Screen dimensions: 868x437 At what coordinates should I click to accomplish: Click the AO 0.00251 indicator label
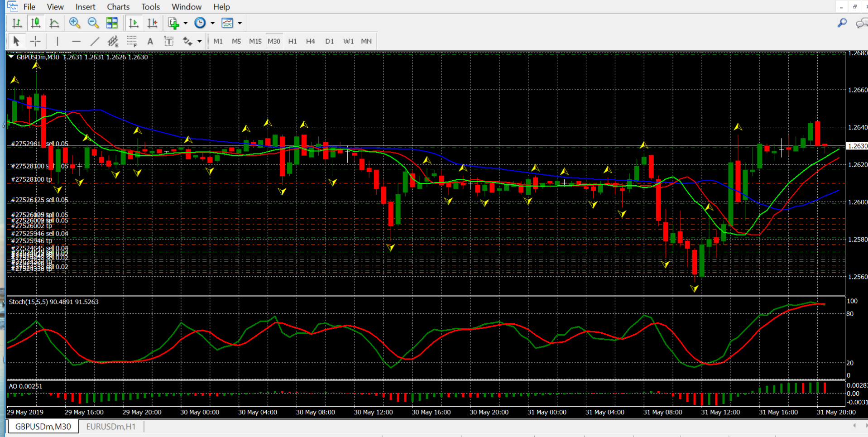pos(25,386)
